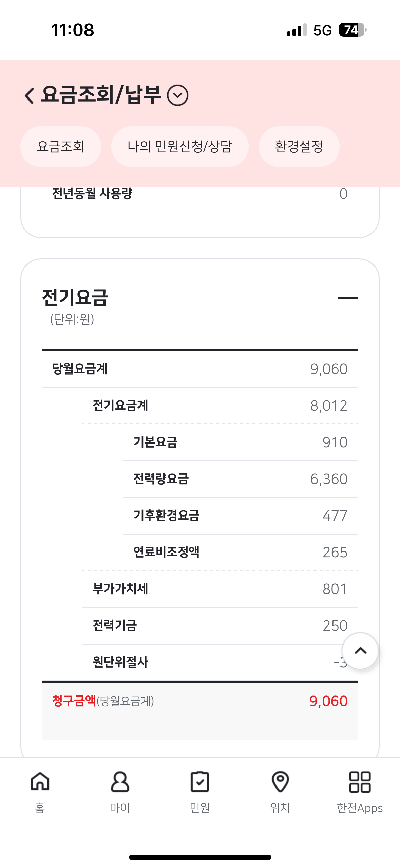Click the 전기요금계 amount 8,012
Viewport: 400px width, 868px height.
pyautogui.click(x=328, y=405)
